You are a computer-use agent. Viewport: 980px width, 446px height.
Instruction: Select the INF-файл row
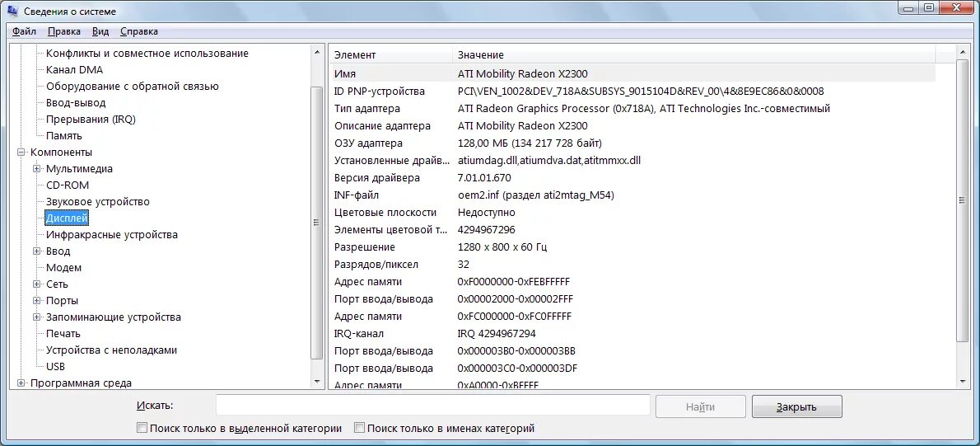click(632, 195)
